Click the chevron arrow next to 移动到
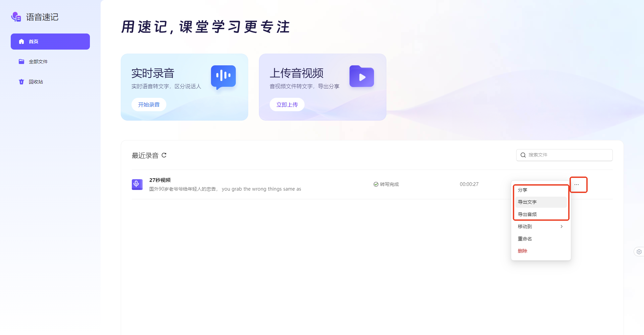This screenshot has height=335, width=644. (x=561, y=226)
